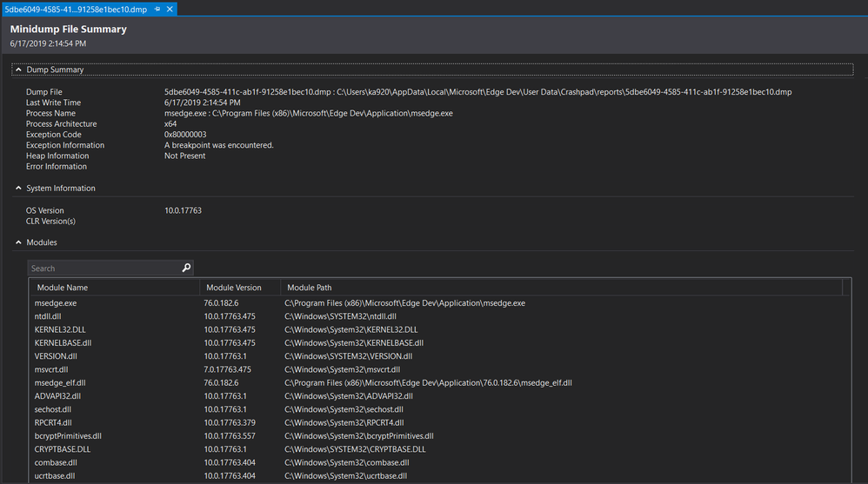The width and height of the screenshot is (868, 484).
Task: Click version 10.0.17763.379 cell
Action: coord(230,422)
